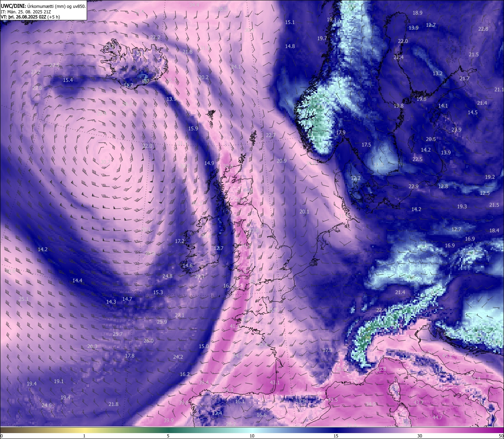The height and width of the screenshot is (439, 504).
Task: Click the map value 16.6
Action: click(261, 415)
